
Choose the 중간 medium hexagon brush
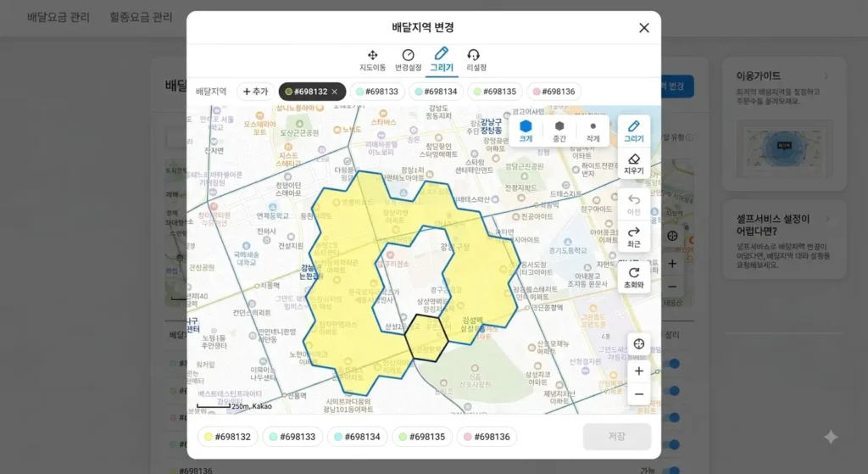(559, 131)
